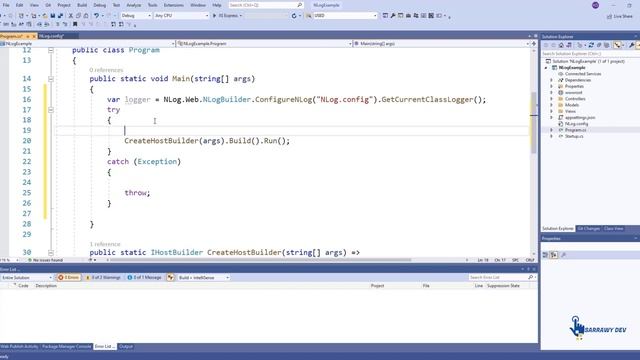The image size is (640, 360).
Task: Close the Program.cs editor tab
Action: pyautogui.click(x=34, y=36)
